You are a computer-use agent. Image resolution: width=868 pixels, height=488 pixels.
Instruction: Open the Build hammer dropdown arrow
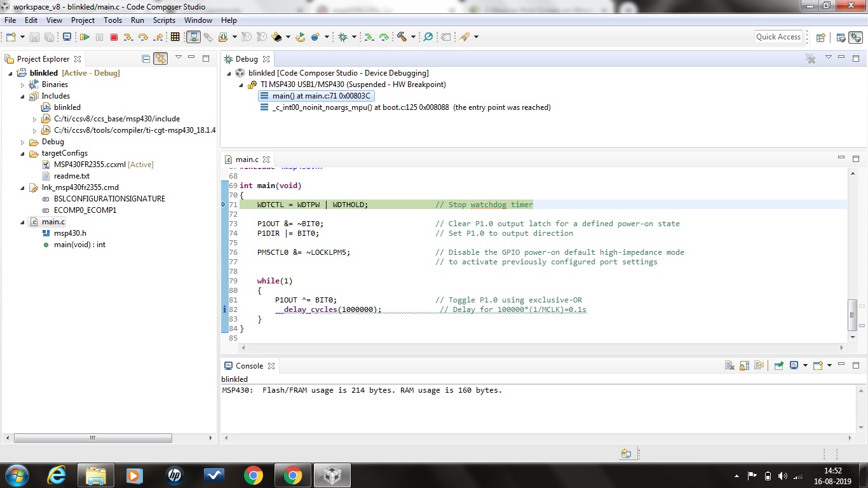coord(413,37)
